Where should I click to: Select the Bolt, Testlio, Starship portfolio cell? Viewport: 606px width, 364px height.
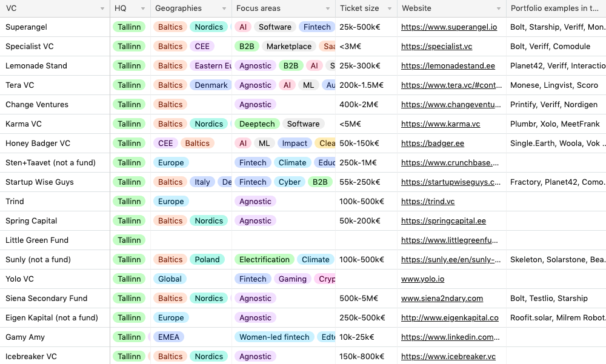(556, 298)
